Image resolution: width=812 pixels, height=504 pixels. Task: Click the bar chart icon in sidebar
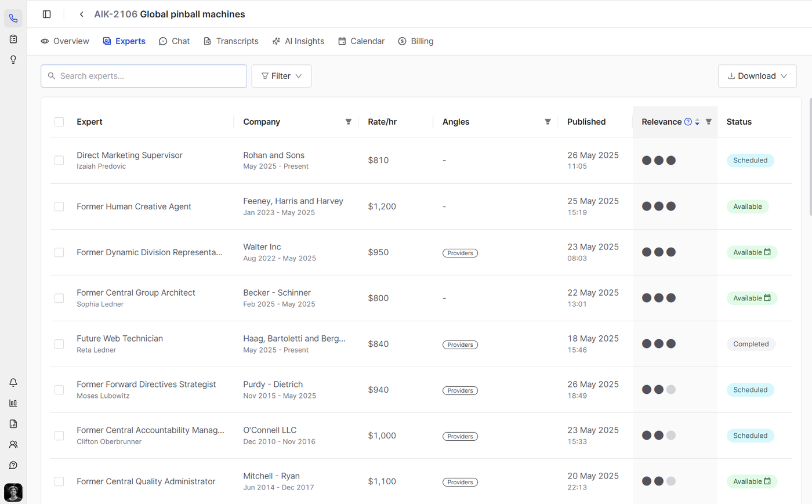click(13, 403)
